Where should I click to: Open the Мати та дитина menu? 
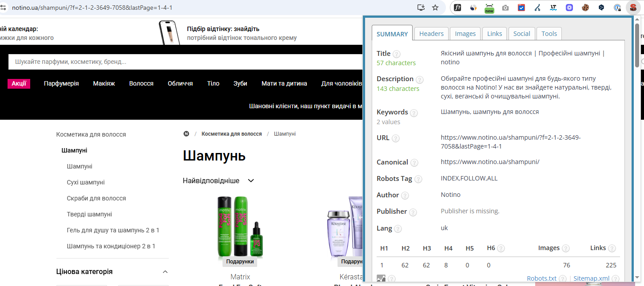(x=284, y=83)
